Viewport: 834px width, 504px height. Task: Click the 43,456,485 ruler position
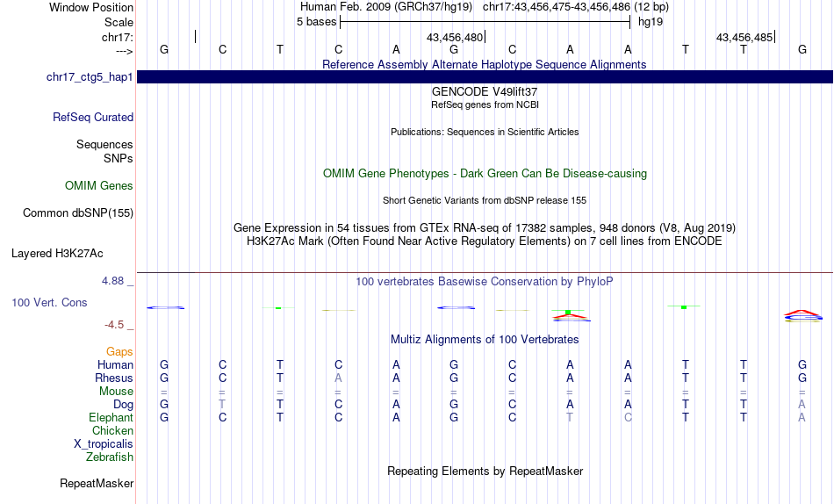pos(744,37)
